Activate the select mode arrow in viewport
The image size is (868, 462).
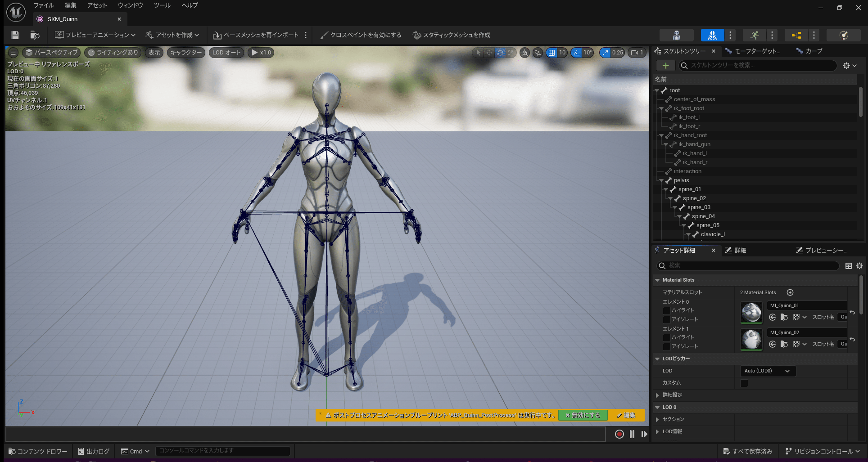click(x=478, y=53)
